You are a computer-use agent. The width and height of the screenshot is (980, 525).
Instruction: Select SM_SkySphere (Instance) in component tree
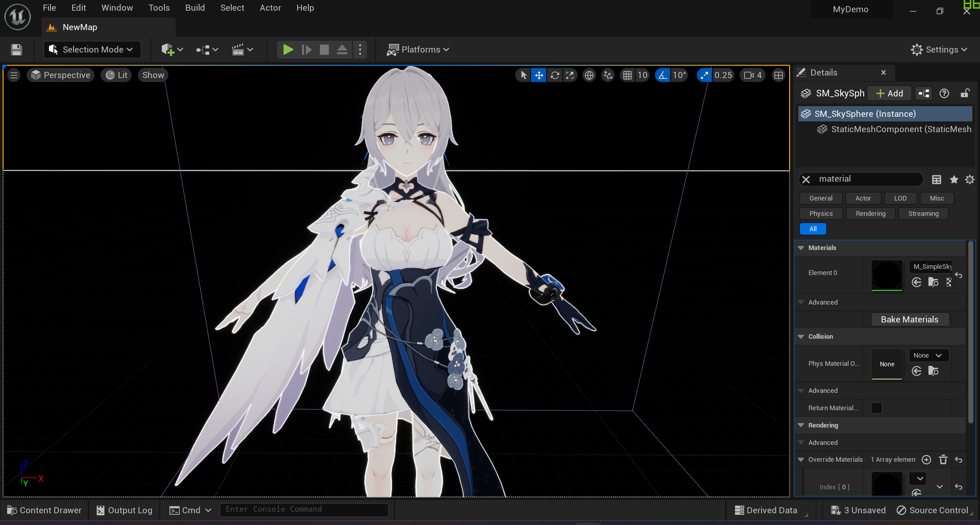(885, 114)
